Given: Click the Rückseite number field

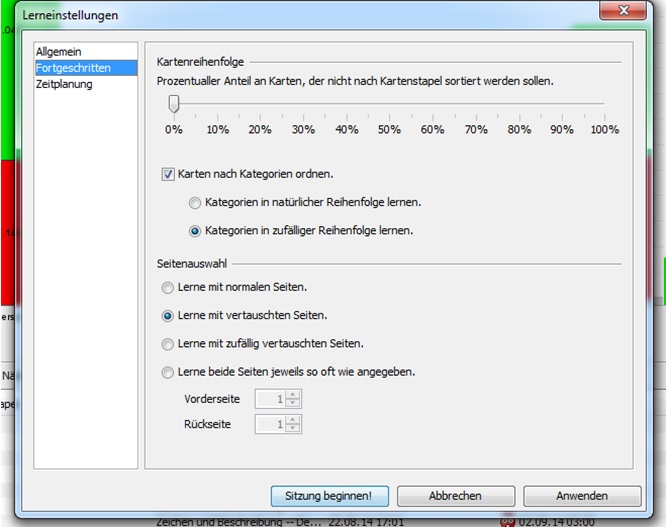Looking at the screenshot, I should tap(271, 424).
